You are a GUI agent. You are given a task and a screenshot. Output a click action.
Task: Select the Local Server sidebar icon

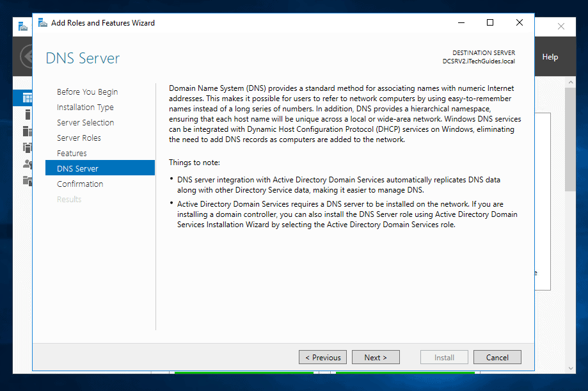28,114
